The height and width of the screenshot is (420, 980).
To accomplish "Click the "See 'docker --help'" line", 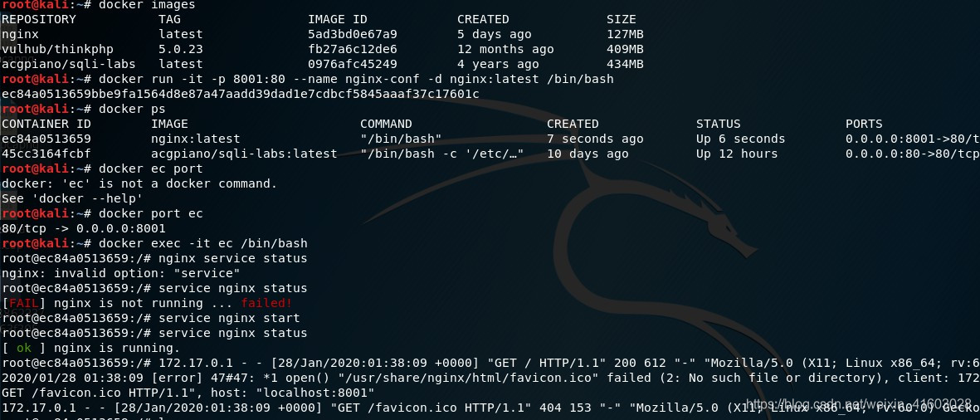I will pyautogui.click(x=72, y=199).
